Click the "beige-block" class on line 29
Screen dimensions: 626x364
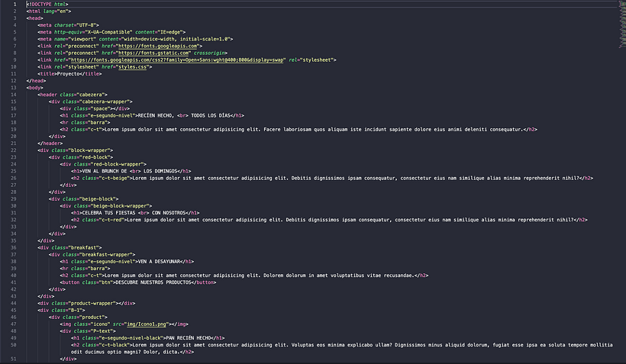[x=98, y=198]
